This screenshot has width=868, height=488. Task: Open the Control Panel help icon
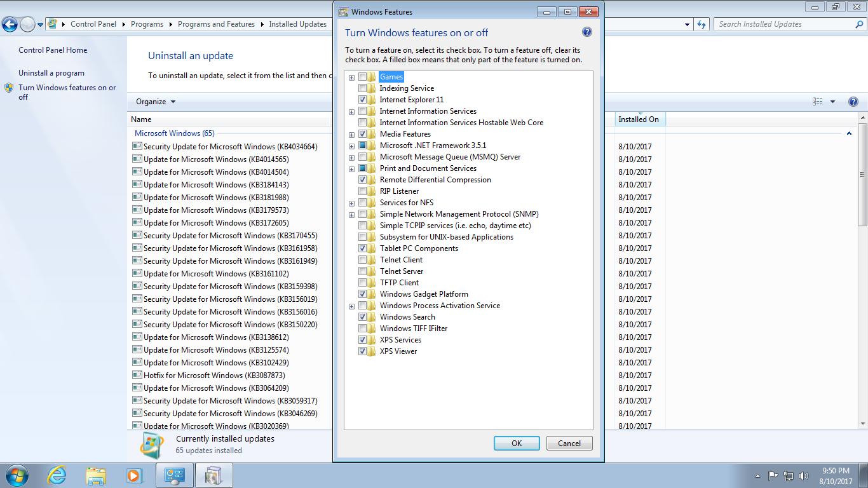[x=853, y=102]
